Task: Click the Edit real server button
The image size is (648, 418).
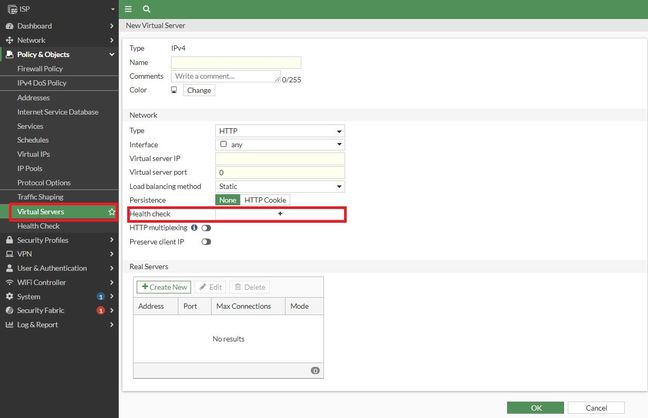Action: [x=210, y=287]
